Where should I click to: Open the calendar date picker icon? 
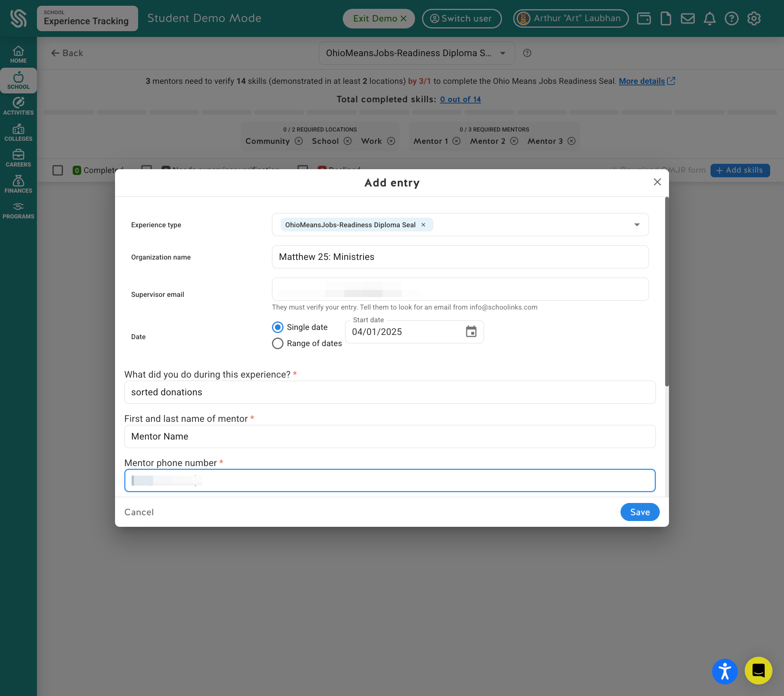click(x=471, y=331)
